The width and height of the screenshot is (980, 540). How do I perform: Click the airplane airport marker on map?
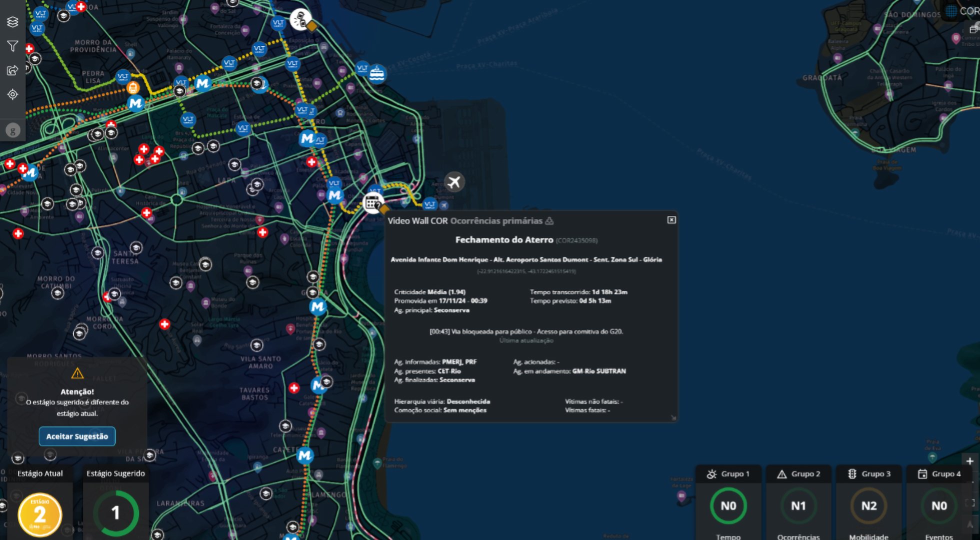[x=454, y=182]
